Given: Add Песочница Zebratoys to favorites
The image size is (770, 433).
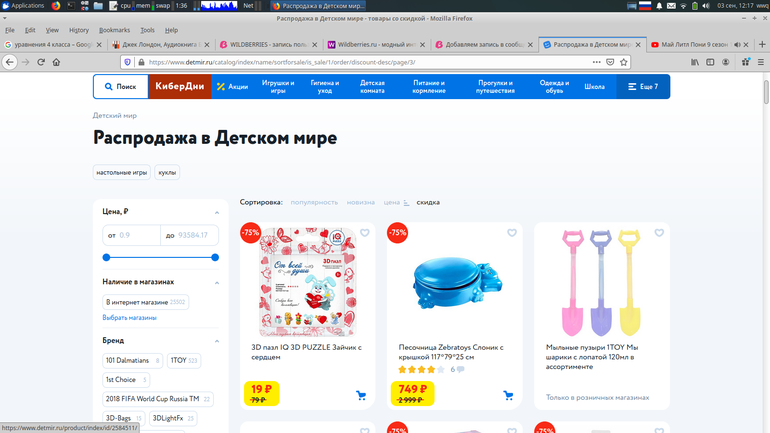Looking at the screenshot, I should click(512, 234).
